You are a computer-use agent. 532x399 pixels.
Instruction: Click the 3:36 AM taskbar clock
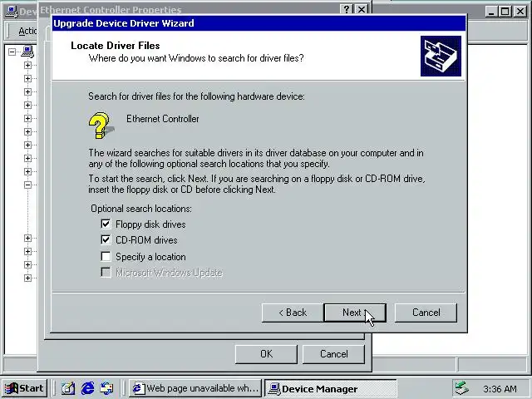tap(500, 388)
